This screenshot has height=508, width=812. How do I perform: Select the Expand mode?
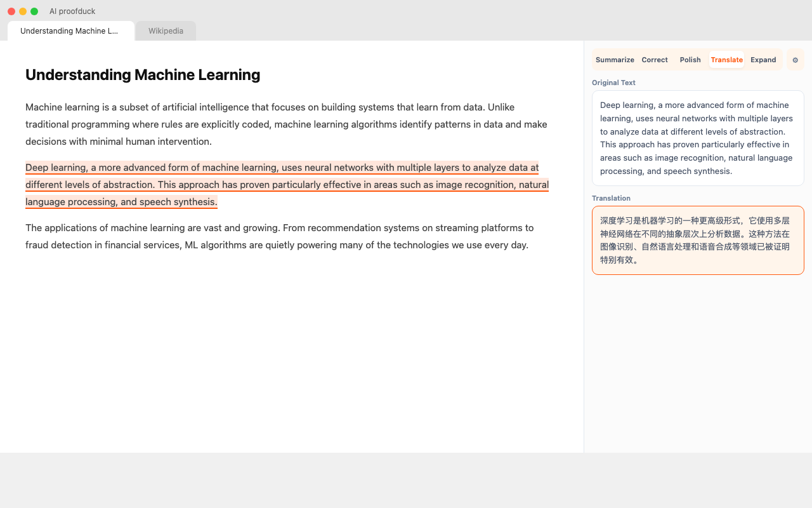[763, 60]
